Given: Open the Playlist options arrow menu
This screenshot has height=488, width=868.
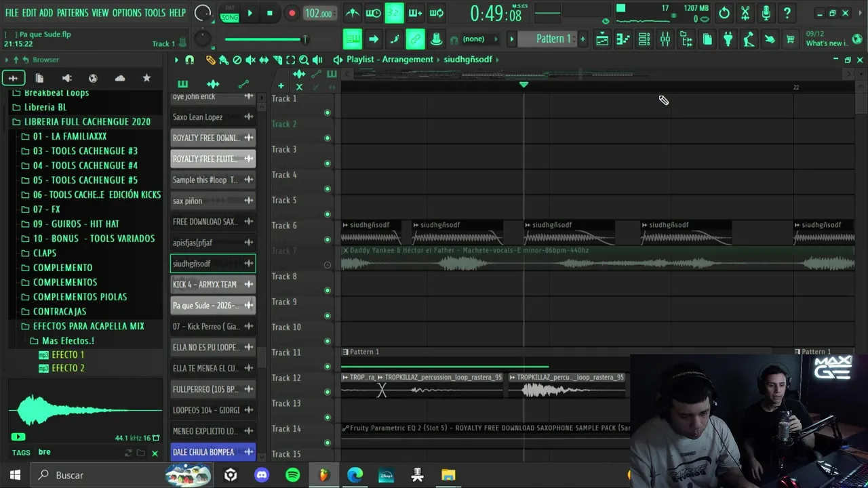Looking at the screenshot, I should tap(176, 60).
